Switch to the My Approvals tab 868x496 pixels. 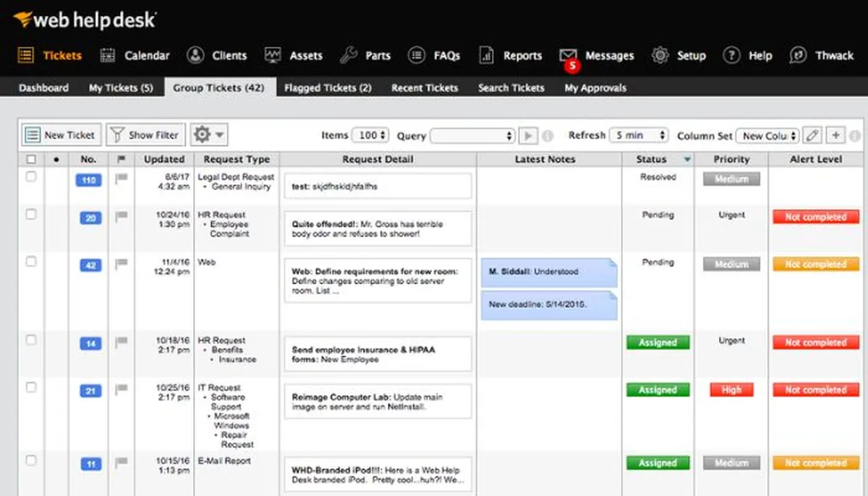pos(596,87)
